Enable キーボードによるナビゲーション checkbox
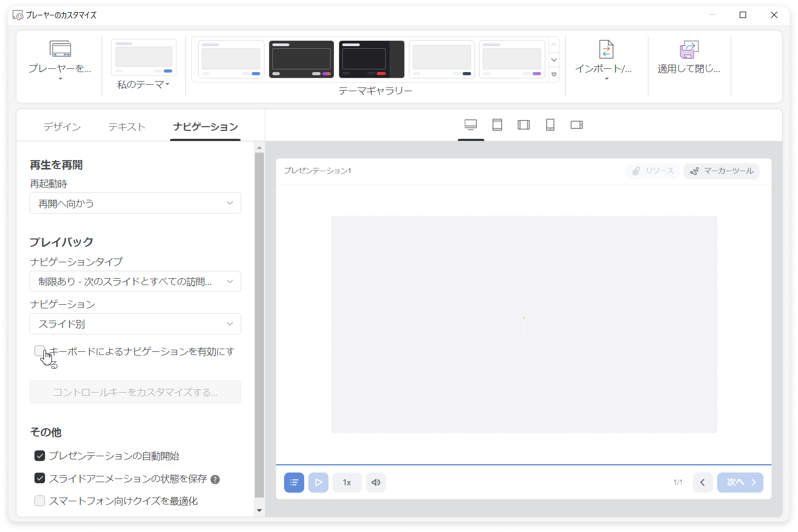The width and height of the screenshot is (798, 532). (40, 350)
